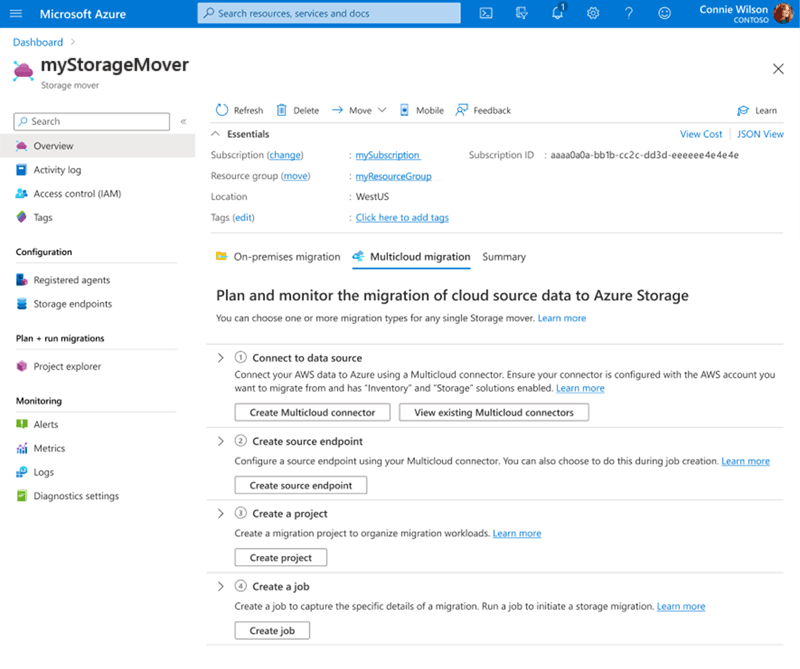Click the Microsoft Azure home title
This screenshot has width=800, height=669.
point(83,14)
